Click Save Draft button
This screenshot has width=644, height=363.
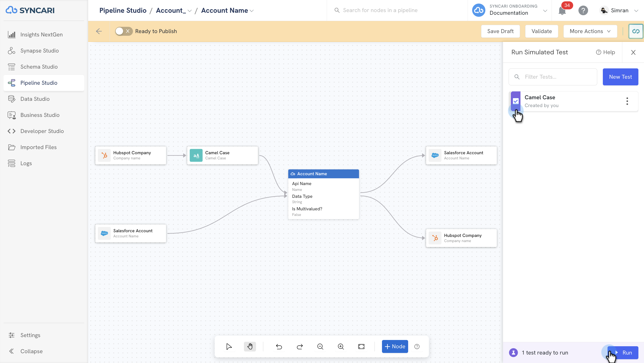[500, 31]
